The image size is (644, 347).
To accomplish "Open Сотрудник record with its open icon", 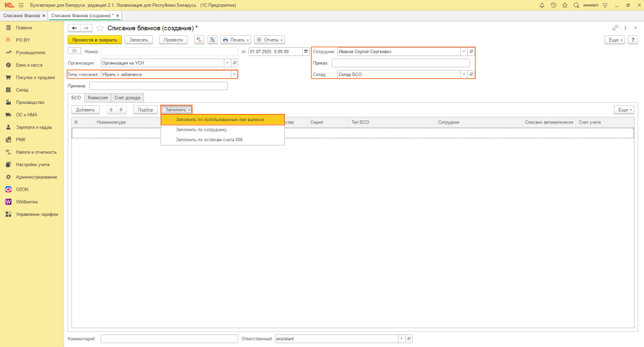I will click(x=471, y=52).
